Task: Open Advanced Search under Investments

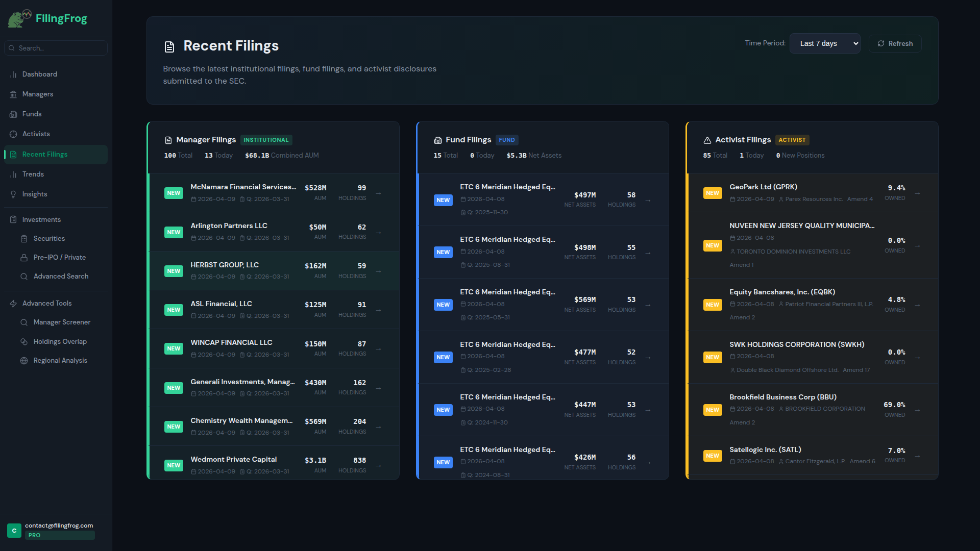Action: point(24,276)
